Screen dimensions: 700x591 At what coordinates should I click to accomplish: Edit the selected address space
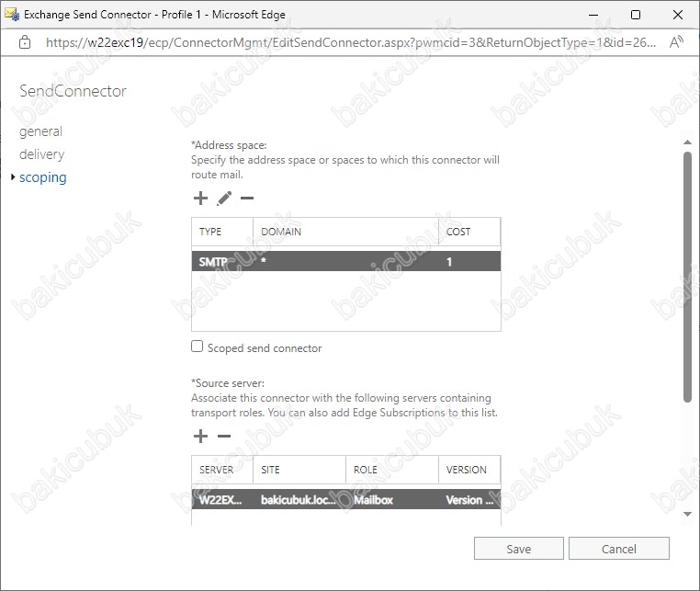(x=224, y=198)
